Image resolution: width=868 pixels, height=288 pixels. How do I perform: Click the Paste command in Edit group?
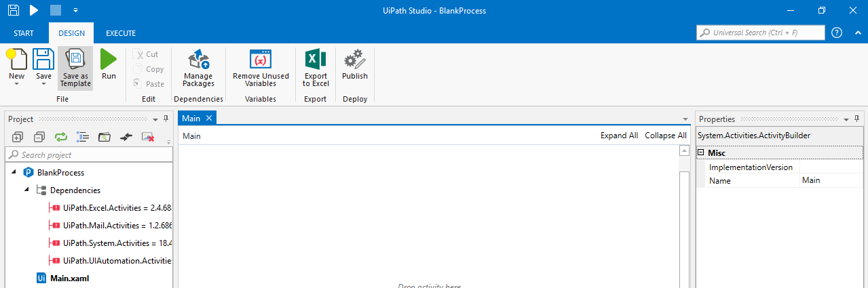tap(149, 84)
